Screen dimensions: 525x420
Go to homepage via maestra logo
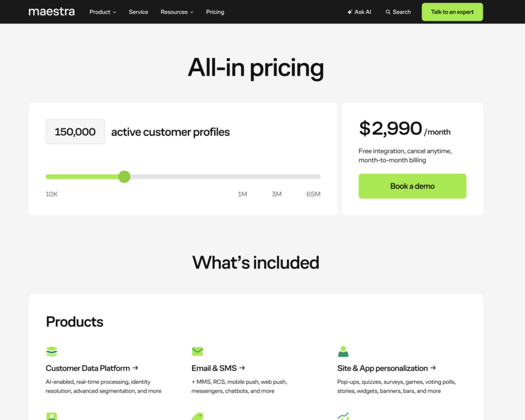[x=51, y=12]
